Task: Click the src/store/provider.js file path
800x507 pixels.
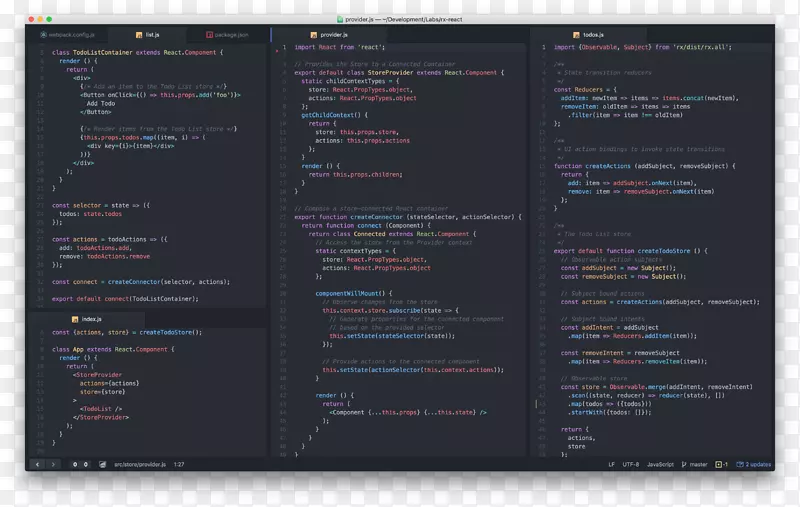Action: point(139,464)
